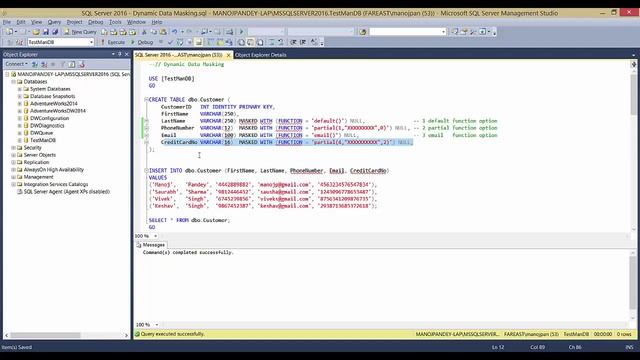The width and height of the screenshot is (640, 360).
Task: Click the Open File folder icon
Action: pyautogui.click(x=36, y=31)
